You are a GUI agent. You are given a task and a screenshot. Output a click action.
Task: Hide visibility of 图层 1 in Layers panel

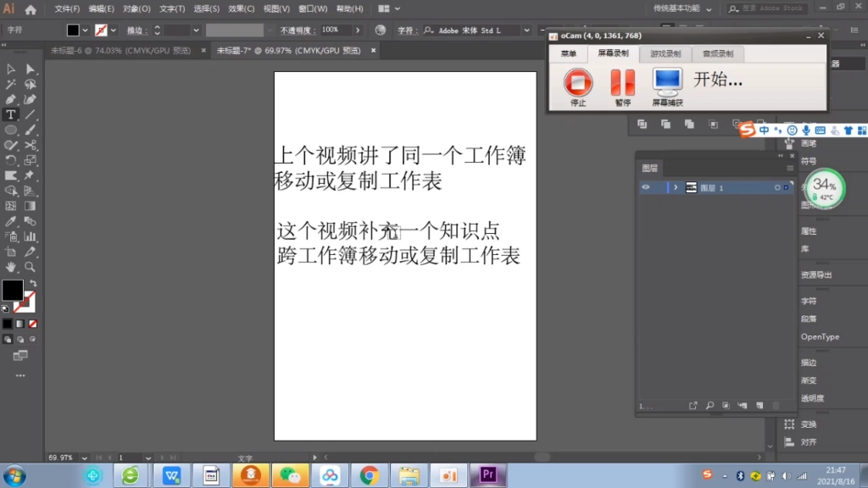646,187
